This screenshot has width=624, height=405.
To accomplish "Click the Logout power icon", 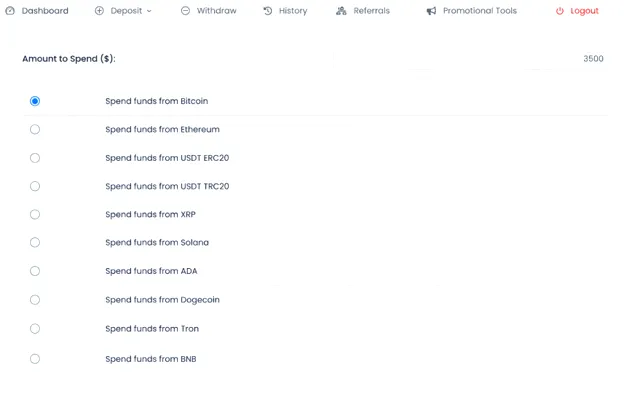I will click(560, 11).
